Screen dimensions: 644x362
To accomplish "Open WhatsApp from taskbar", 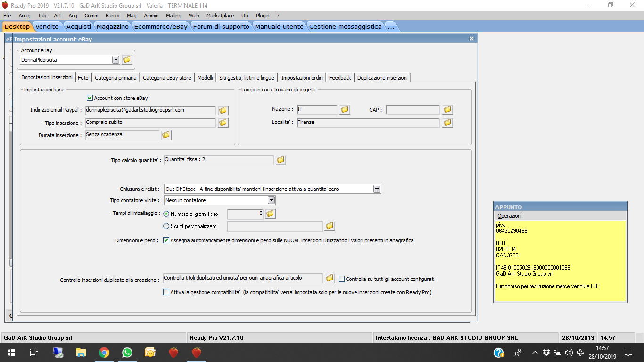I will tap(127, 352).
